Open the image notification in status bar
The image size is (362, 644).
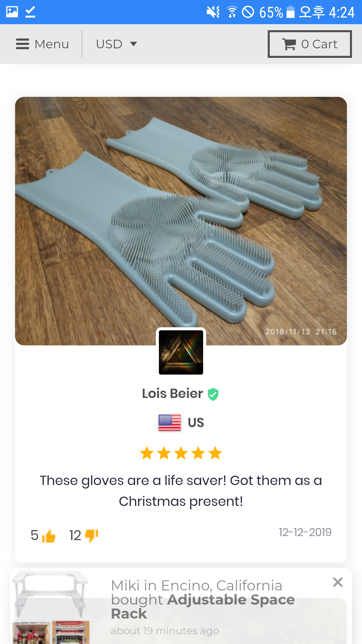click(x=12, y=12)
